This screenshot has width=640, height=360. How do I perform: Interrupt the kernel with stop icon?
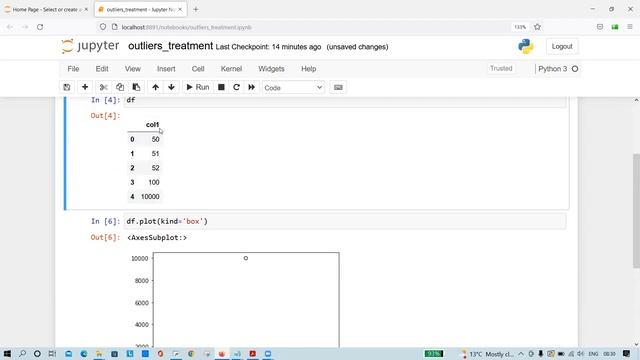point(221,87)
